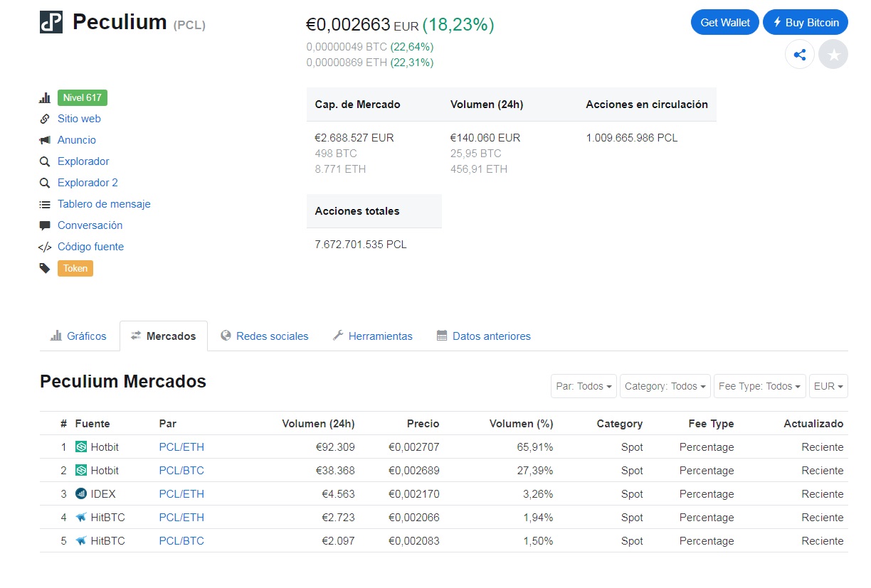Click the IDEX exchange icon
Image resolution: width=871 pixels, height=588 pixels.
(x=81, y=494)
